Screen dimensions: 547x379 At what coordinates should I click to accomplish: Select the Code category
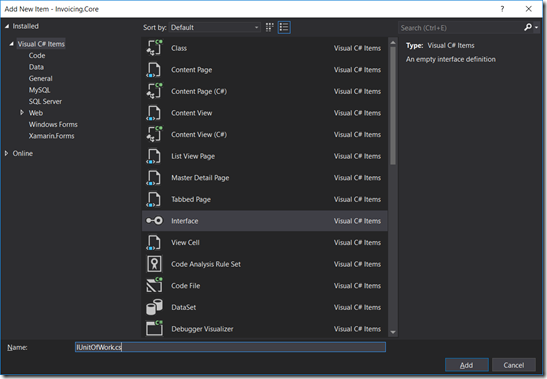coord(37,55)
